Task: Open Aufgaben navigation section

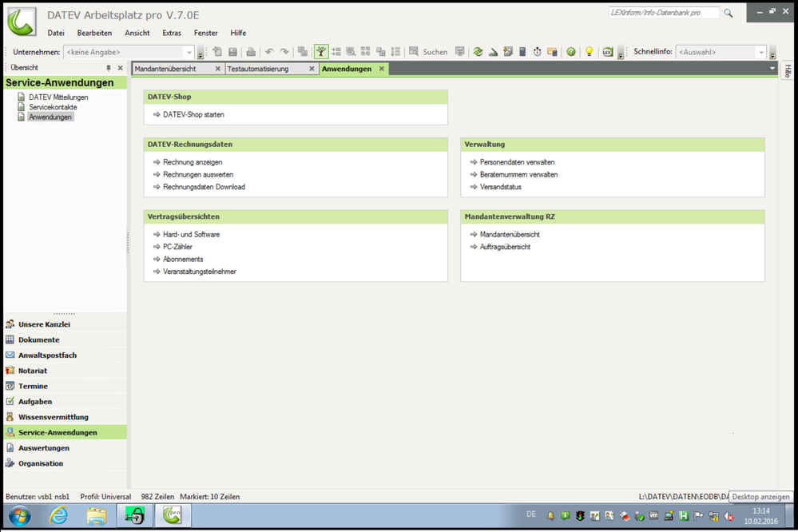Action: pyautogui.click(x=66, y=401)
